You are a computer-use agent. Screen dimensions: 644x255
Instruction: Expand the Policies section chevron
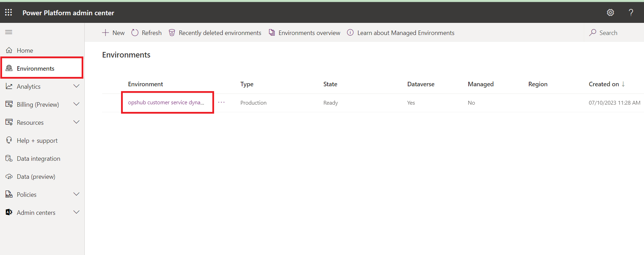pos(76,194)
